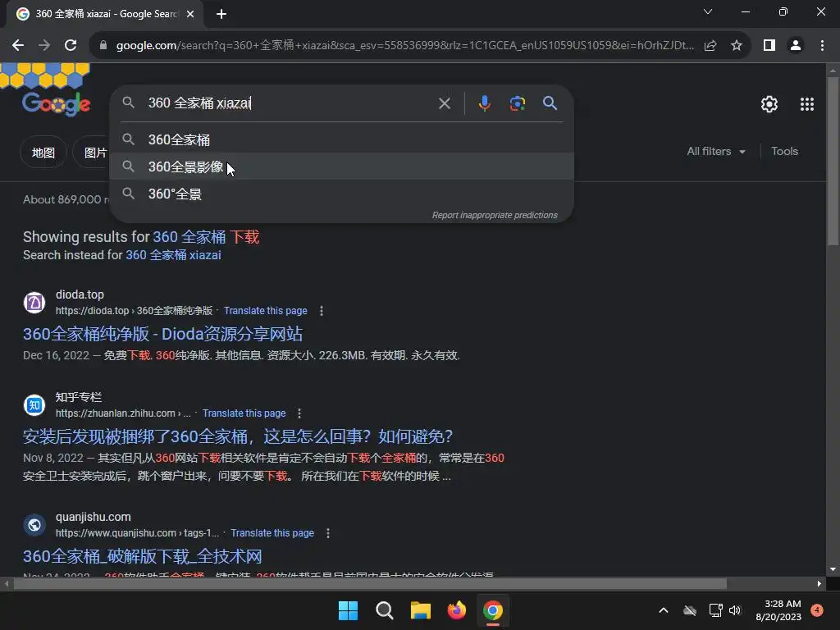The image size is (840, 630).
Task: Click the horizontal page scrollbar
Action: (370, 583)
